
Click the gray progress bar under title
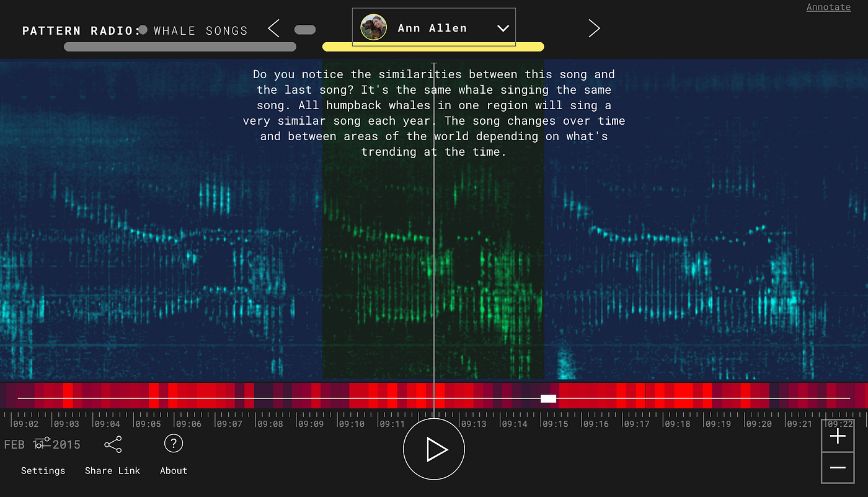tap(180, 47)
